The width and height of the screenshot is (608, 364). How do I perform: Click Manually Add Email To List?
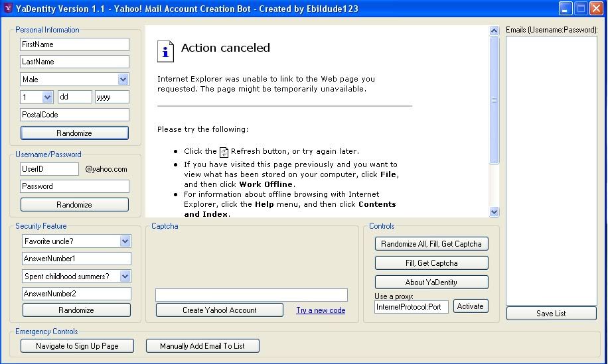(x=202, y=346)
